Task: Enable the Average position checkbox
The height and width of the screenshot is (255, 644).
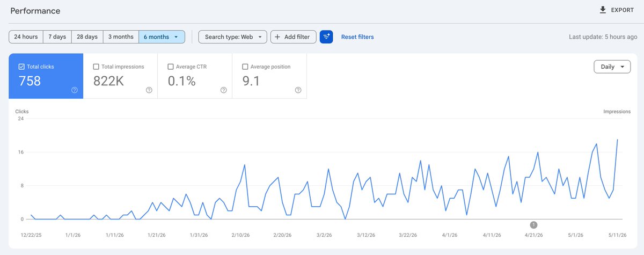Action: [245, 67]
